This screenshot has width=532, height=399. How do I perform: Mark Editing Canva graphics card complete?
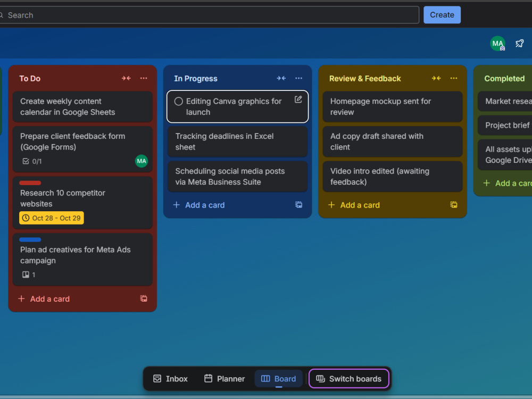[178, 102]
